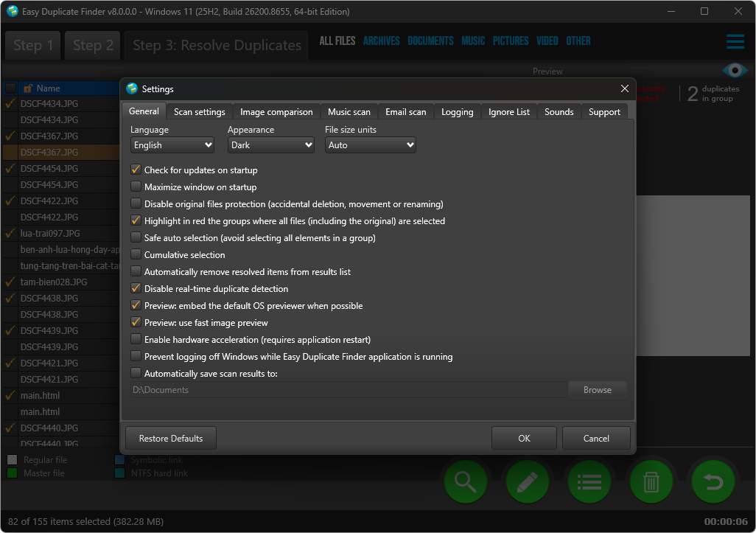Select Step 3: Resolve Duplicates tab

coord(217,46)
